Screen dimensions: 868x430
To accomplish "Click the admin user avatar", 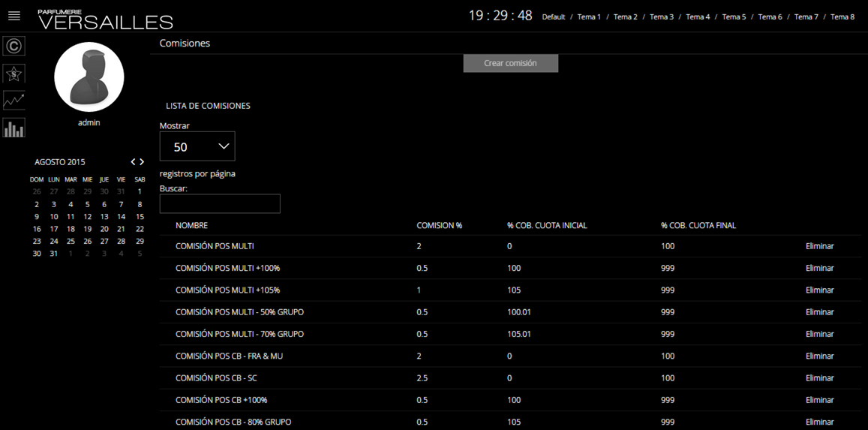I will (89, 77).
